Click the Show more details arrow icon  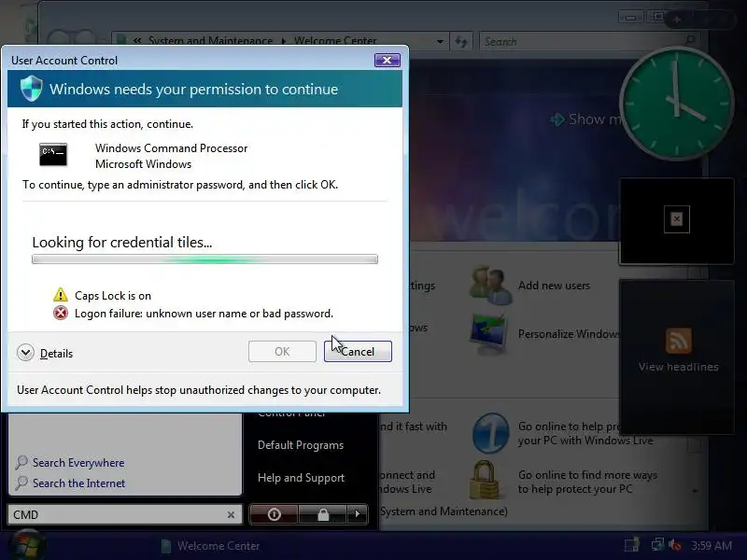(x=557, y=119)
